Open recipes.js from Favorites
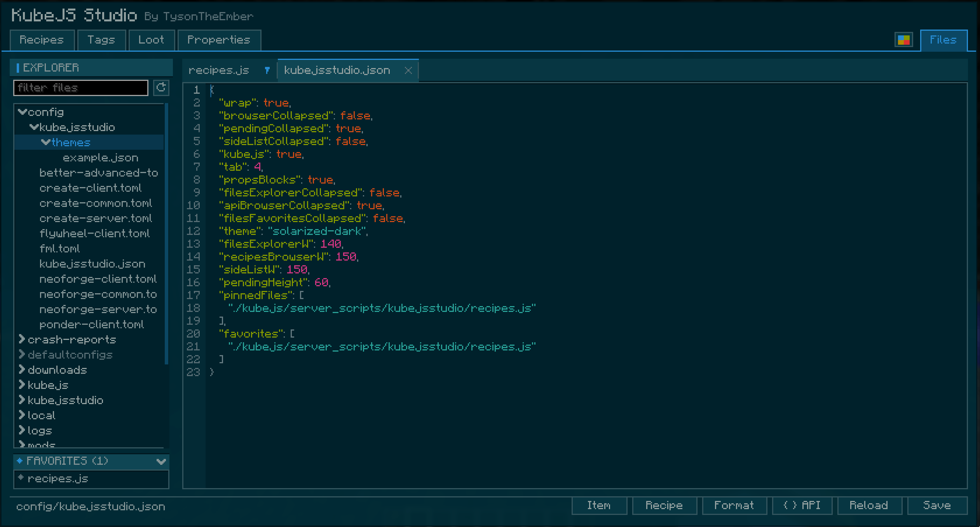The image size is (980, 527). pyautogui.click(x=91, y=479)
